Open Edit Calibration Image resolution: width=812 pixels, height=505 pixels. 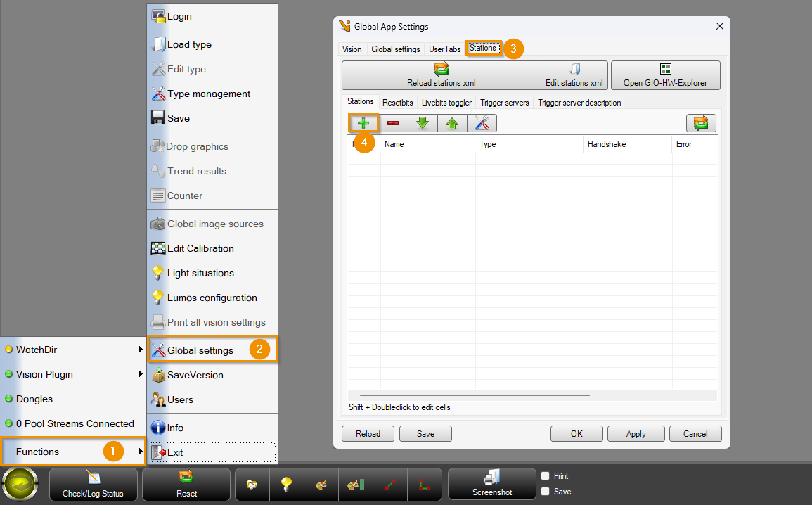tap(212, 248)
